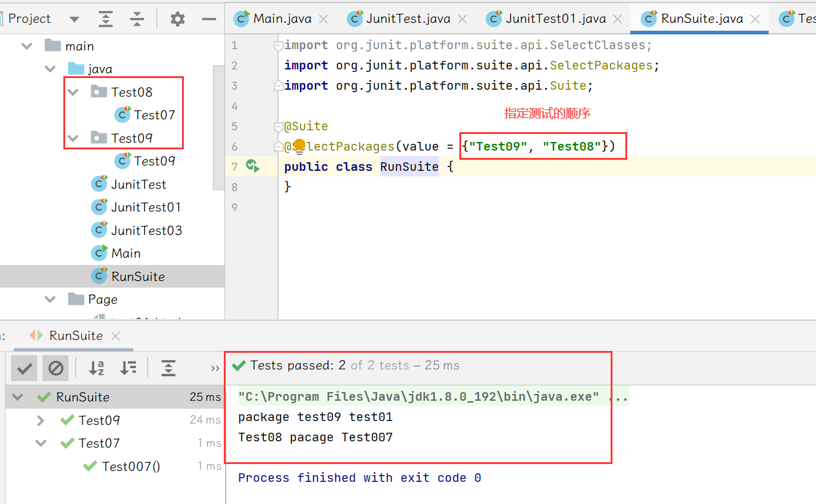Select the RunSuite.java editor tab
Image resolution: width=816 pixels, height=504 pixels.
(x=702, y=18)
